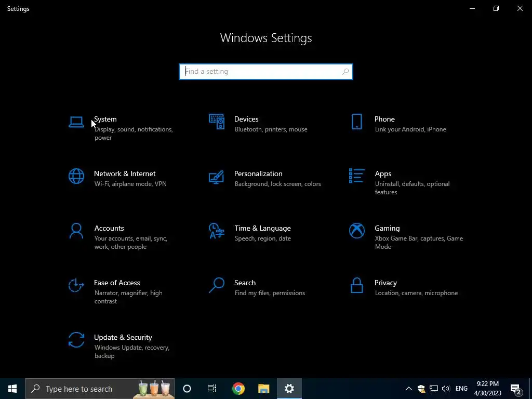Click the taskbar Type here to search box
532x399 pixels.
point(100,389)
